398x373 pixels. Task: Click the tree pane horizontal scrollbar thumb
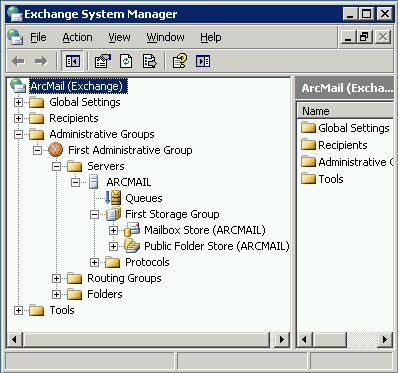coord(146,340)
